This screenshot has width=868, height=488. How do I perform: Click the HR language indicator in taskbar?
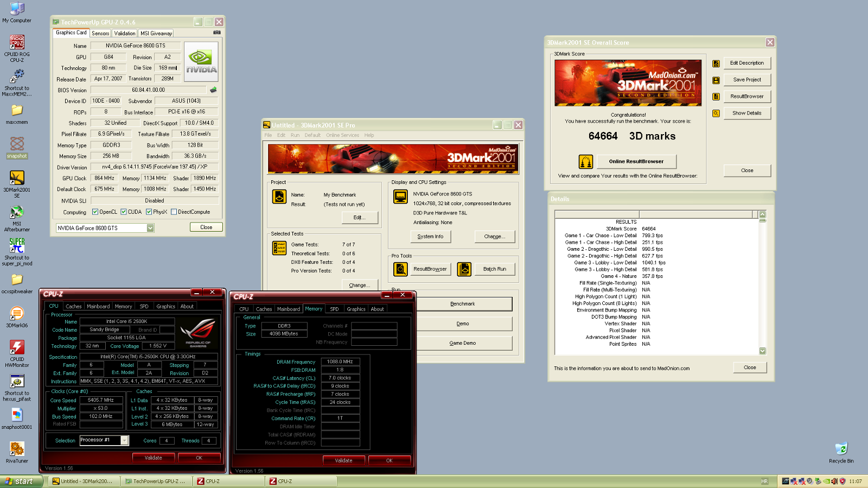pyautogui.click(x=764, y=481)
